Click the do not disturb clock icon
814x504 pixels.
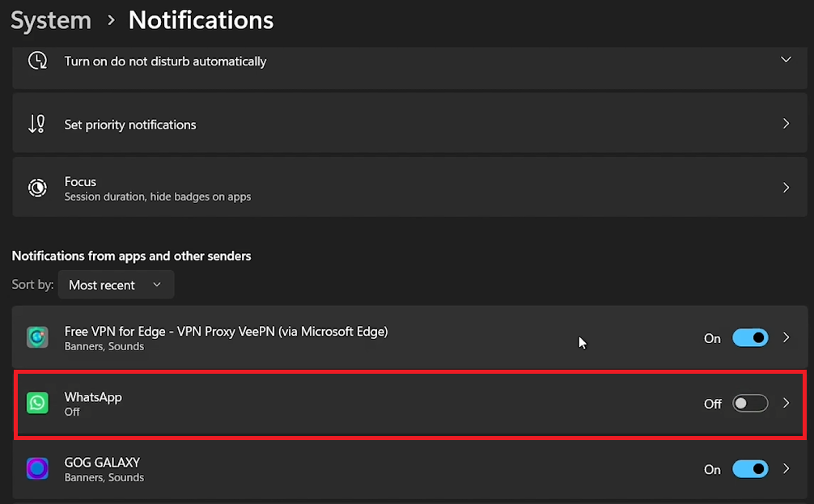[x=37, y=61]
